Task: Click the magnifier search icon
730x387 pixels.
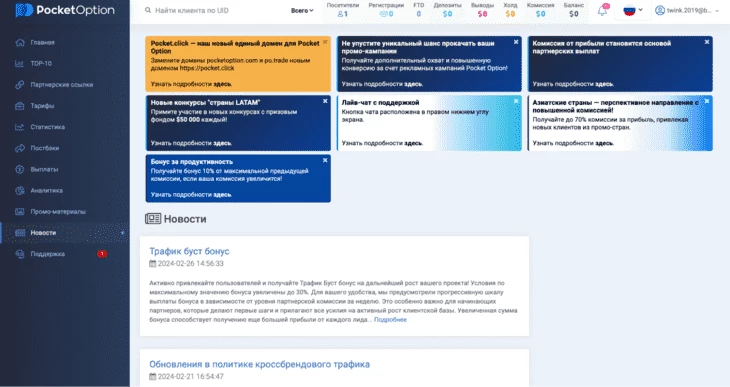Action: coord(148,10)
